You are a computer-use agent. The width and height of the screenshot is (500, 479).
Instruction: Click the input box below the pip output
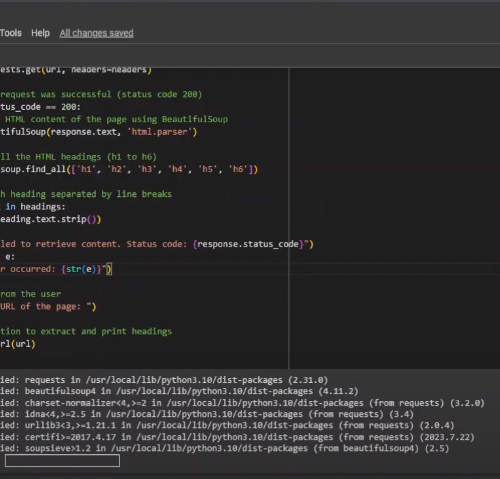point(62,461)
